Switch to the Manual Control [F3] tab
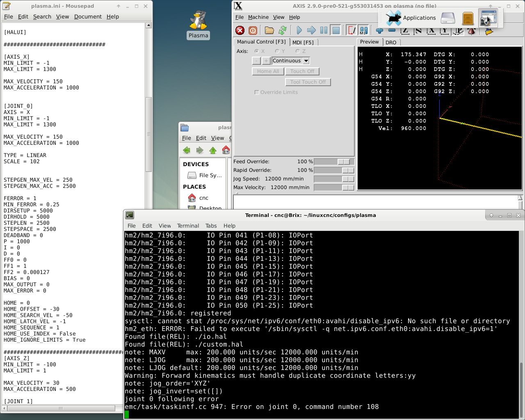The image size is (525, 420). 261,42
